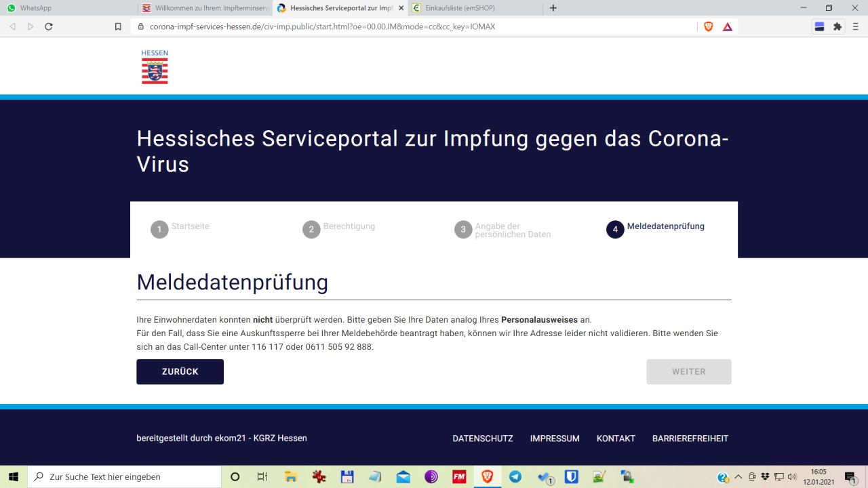
Task: Reload the page
Action: point(49,26)
